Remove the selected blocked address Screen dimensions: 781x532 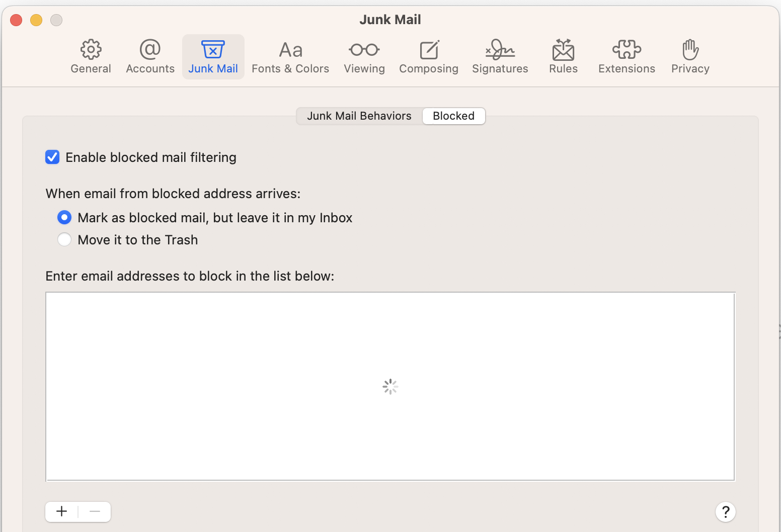point(95,511)
